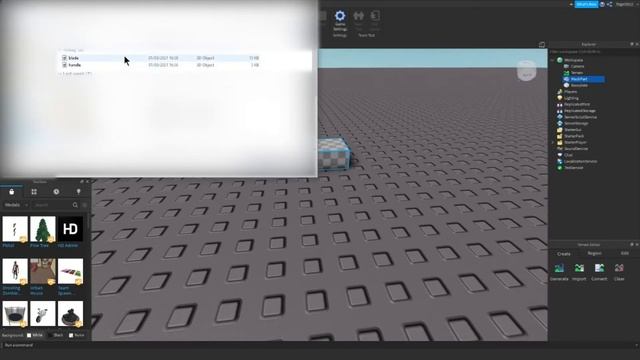Click the round icon right of What's New
Image resolution: width=640 pixels, height=360 pixels.
pos(602,4)
